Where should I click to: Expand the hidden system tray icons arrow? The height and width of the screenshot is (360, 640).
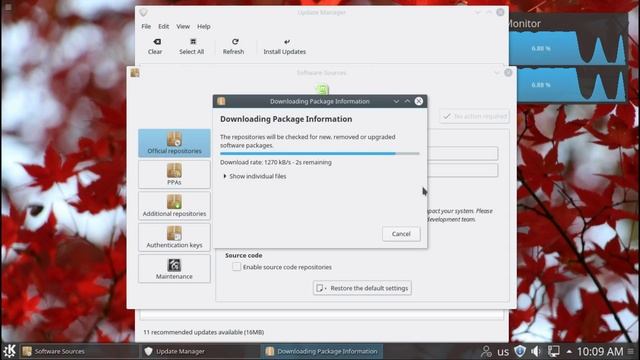[x=569, y=351]
